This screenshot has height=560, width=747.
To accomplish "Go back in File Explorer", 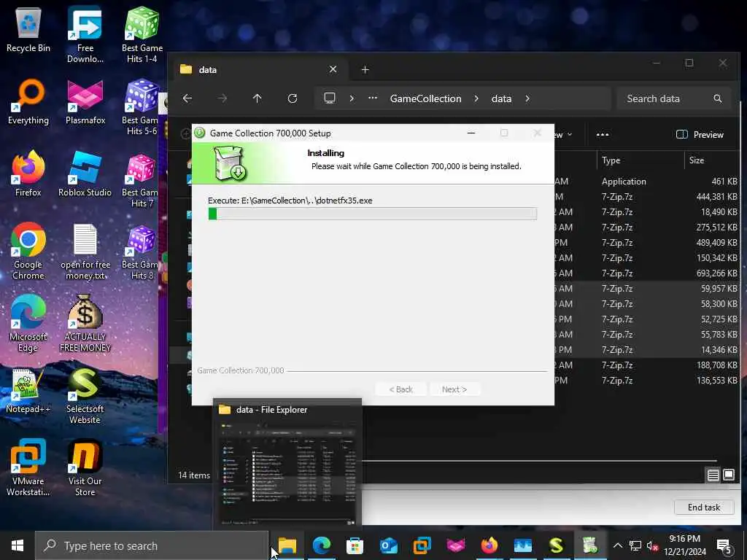I will [187, 98].
